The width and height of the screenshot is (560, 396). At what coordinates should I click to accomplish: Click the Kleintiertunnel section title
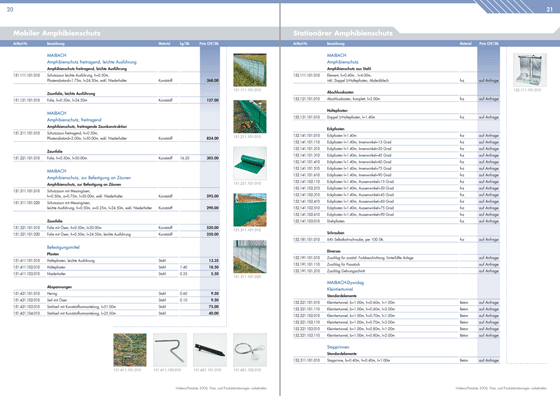pyautogui.click(x=340, y=289)
